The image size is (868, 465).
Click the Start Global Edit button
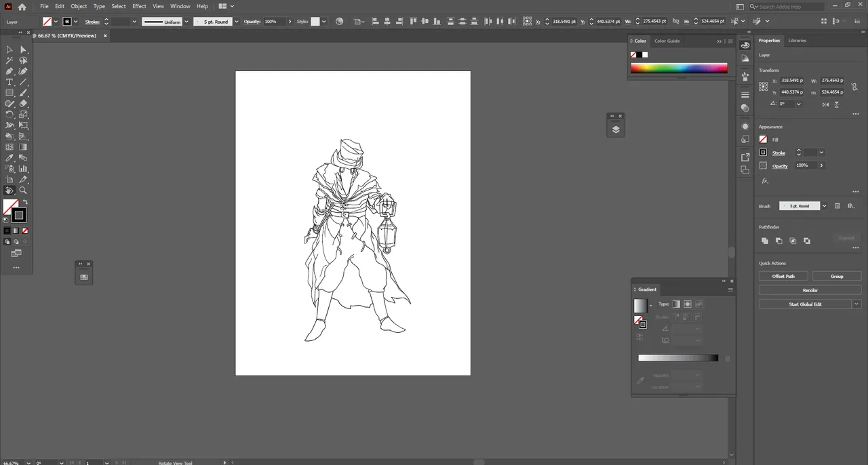pos(805,304)
